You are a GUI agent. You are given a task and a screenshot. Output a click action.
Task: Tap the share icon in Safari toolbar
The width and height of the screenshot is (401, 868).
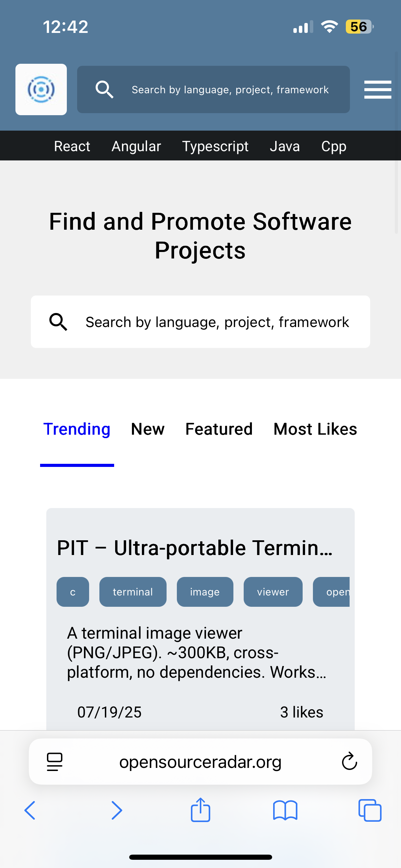[x=200, y=810]
